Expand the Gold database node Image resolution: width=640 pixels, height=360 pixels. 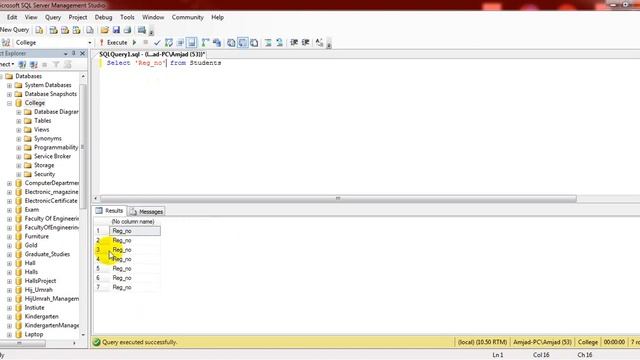click(9, 246)
